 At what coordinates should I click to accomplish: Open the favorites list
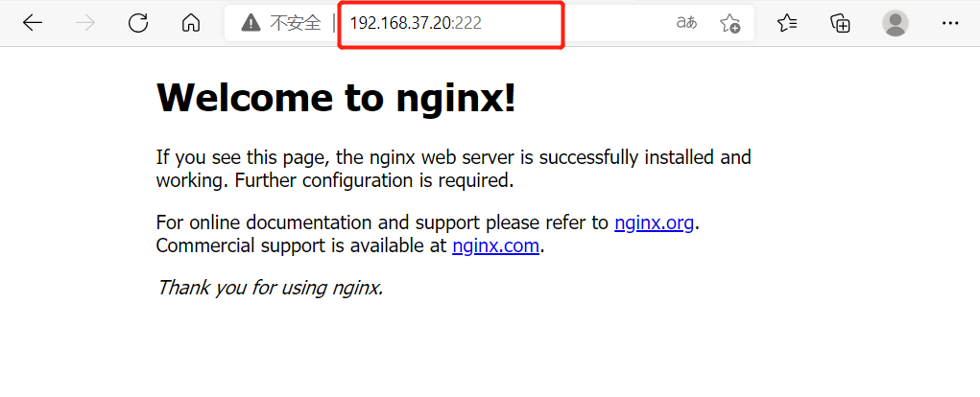coord(787,24)
